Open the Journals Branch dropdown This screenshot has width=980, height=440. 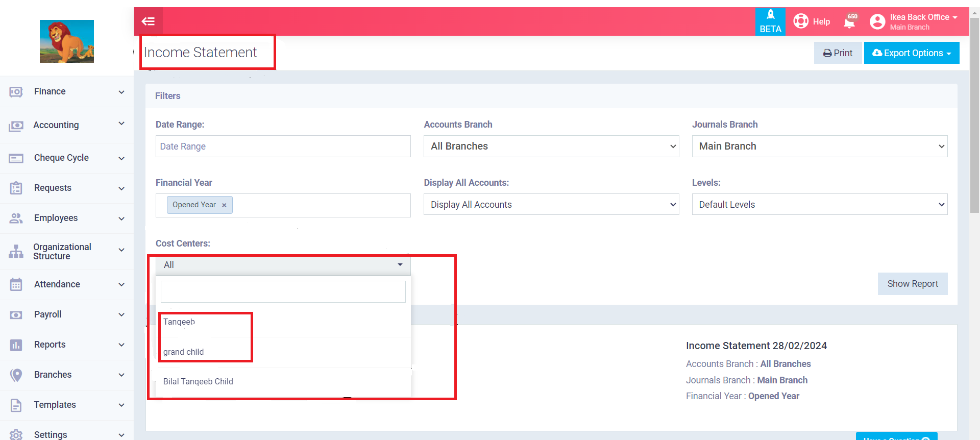[x=819, y=146]
